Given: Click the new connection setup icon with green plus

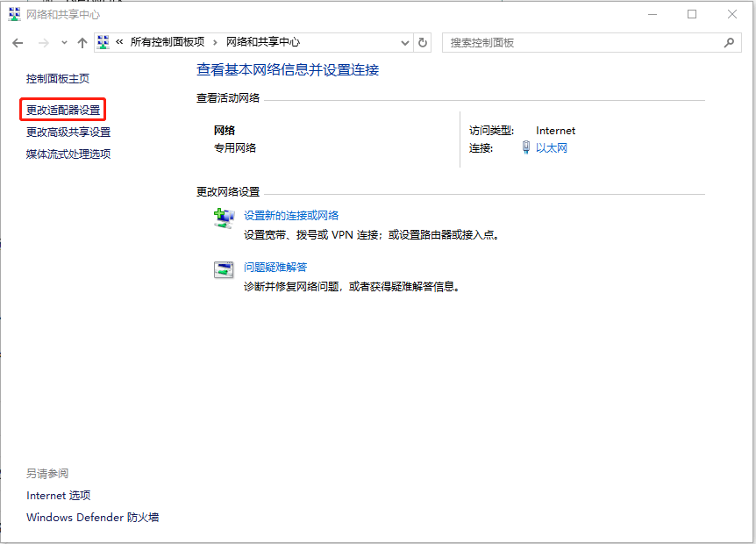Looking at the screenshot, I should (223, 217).
